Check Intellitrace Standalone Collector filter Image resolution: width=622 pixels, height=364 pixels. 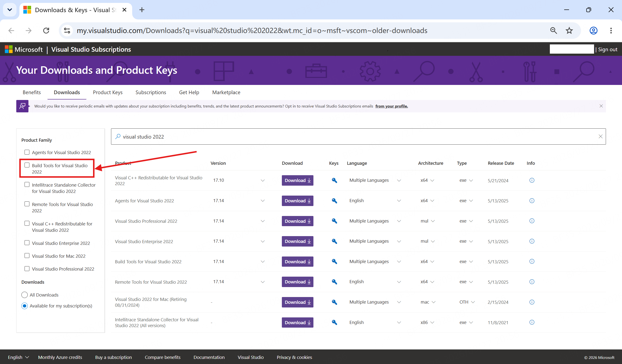pyautogui.click(x=27, y=185)
